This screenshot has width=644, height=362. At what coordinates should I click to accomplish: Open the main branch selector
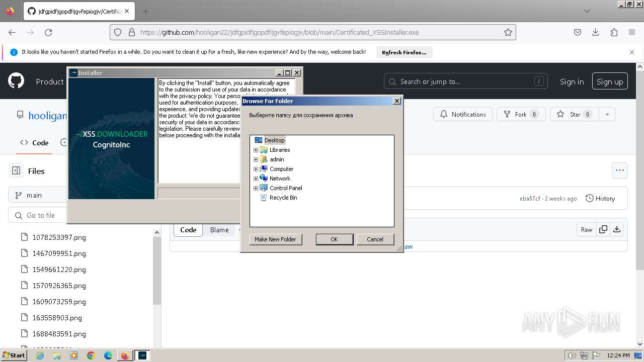(38, 195)
